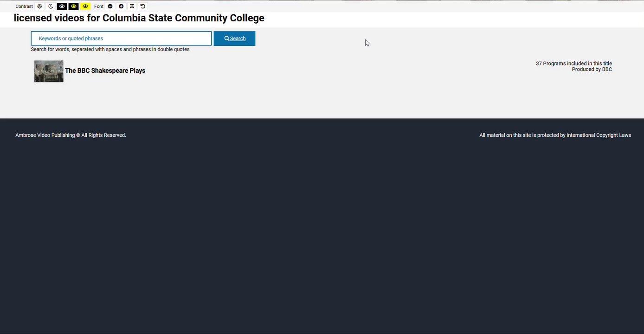Click Ambrose Video Publishing copyright text
This screenshot has height=334, width=644.
pyautogui.click(x=71, y=135)
